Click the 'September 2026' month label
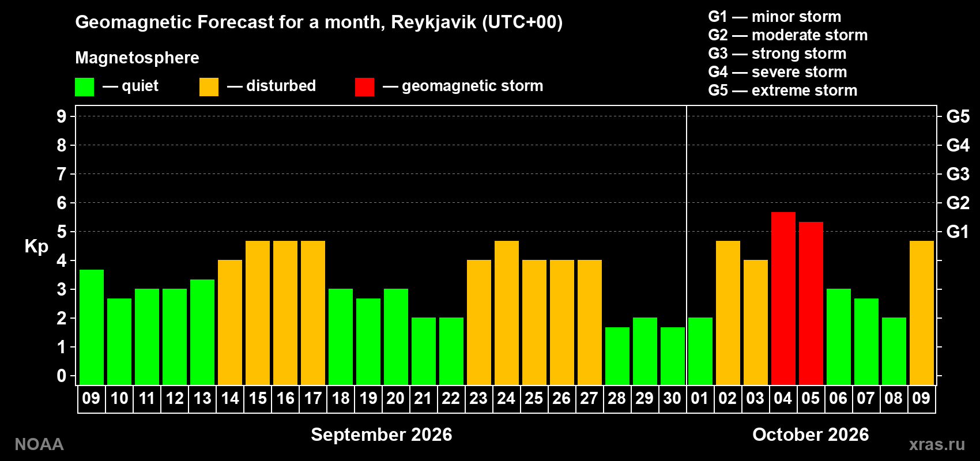 [382, 434]
